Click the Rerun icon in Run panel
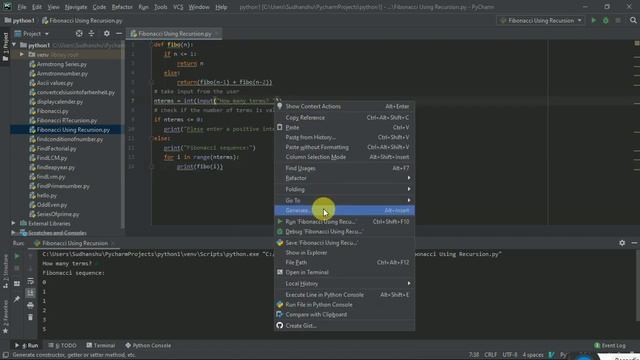Viewport: 640px width, 360px height. (17, 256)
